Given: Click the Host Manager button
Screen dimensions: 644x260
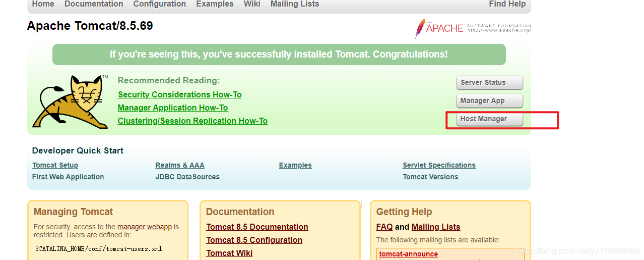Looking at the screenshot, I should tap(489, 119).
